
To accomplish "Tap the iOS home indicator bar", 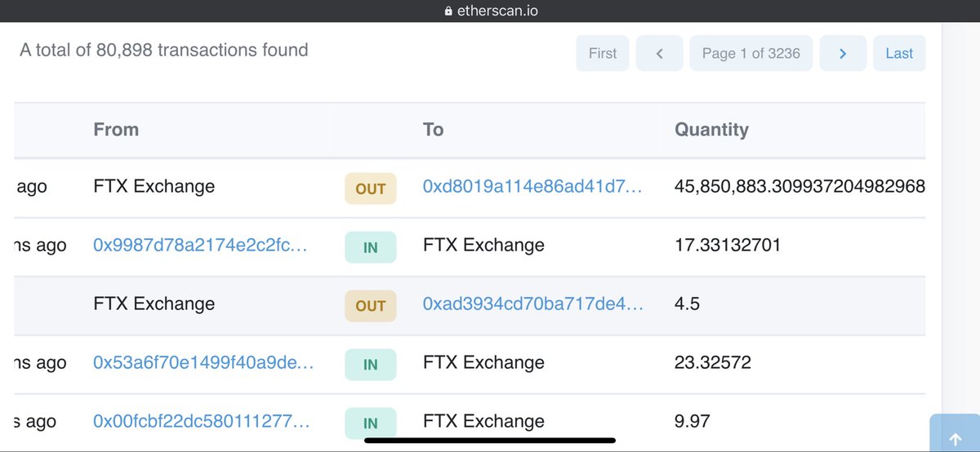I will pyautogui.click(x=490, y=441).
